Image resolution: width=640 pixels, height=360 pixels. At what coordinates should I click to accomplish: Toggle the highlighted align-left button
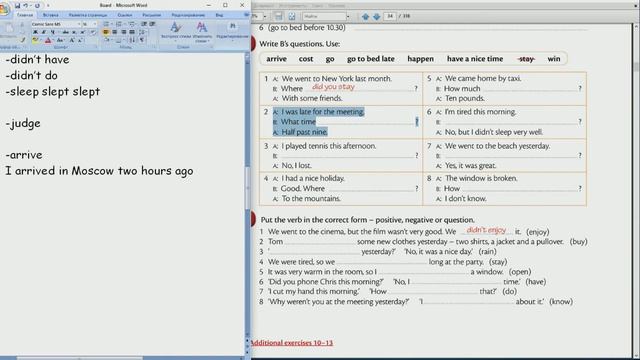106,32
